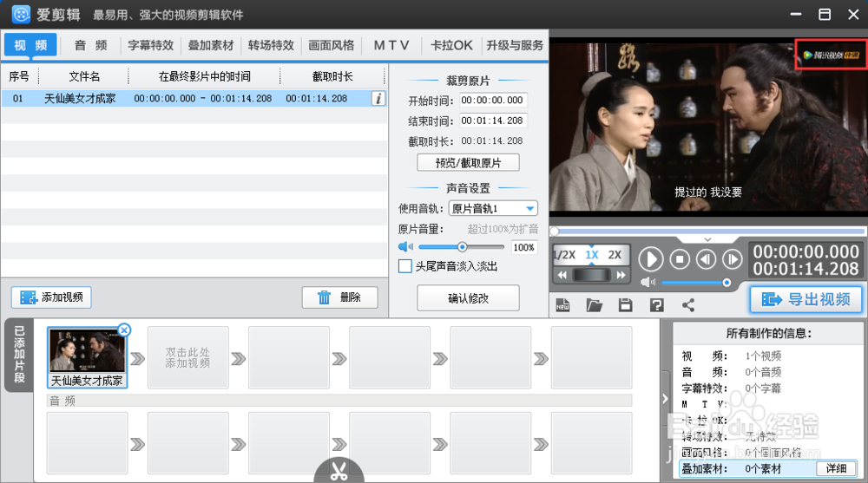Save the project with the floppy disk icon
Viewport: 868px width, 483px height.
pyautogui.click(x=626, y=305)
